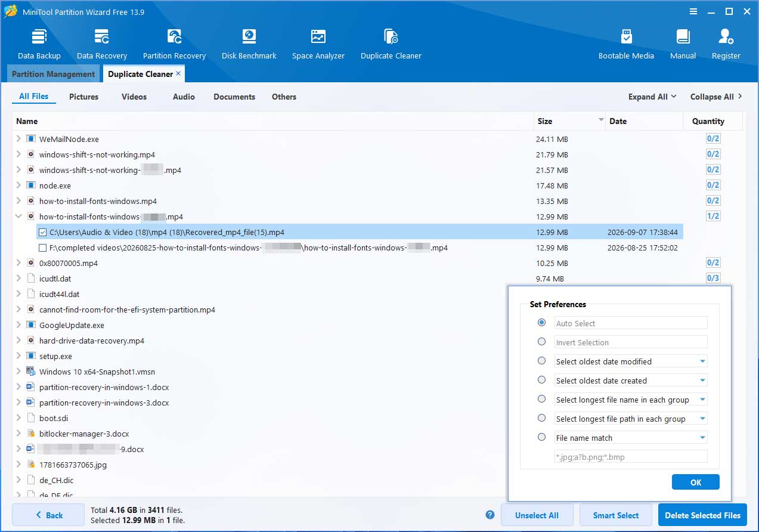The image size is (759, 532).
Task: Choose the oldest date created radio option
Action: pyautogui.click(x=541, y=380)
